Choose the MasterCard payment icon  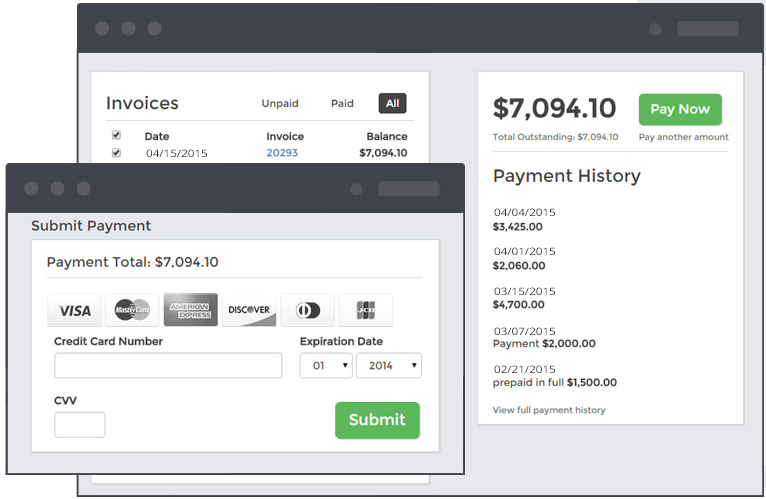pos(132,310)
